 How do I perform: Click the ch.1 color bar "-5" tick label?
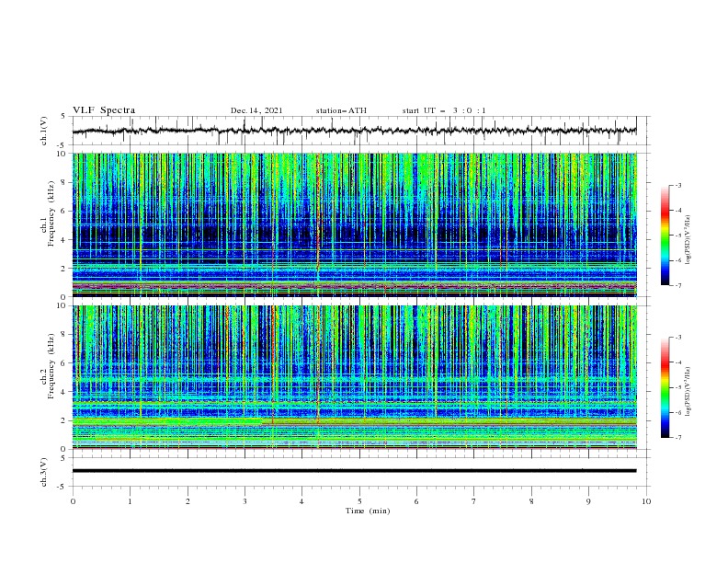pos(677,236)
